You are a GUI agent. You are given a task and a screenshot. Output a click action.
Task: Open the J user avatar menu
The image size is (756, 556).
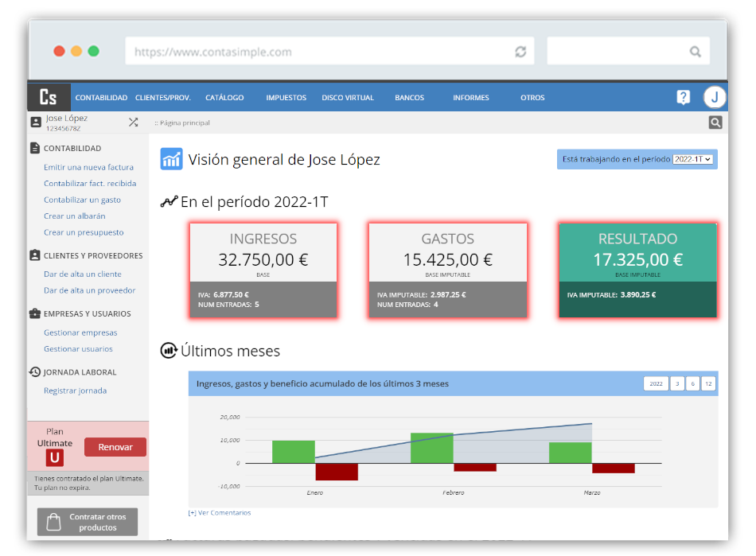[715, 97]
